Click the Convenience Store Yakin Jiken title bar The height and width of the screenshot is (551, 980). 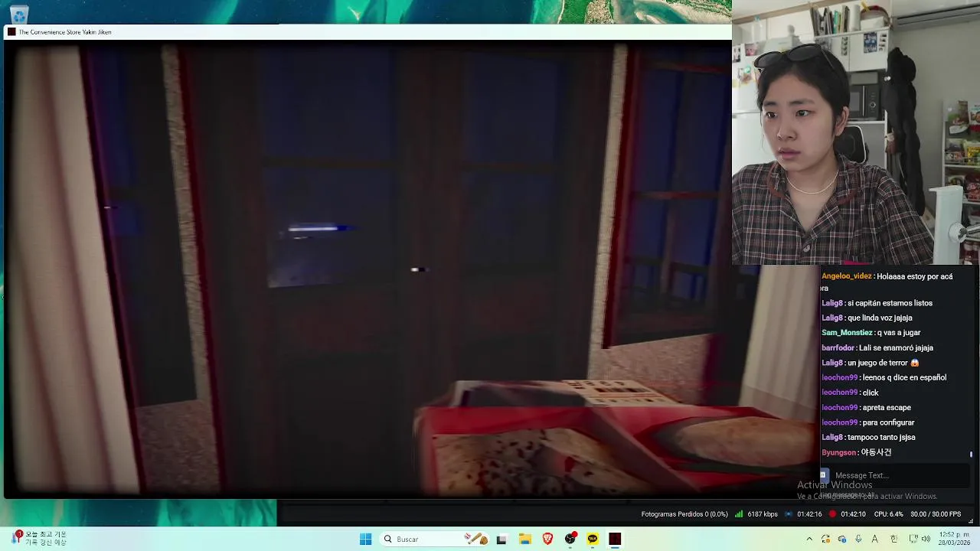367,32
